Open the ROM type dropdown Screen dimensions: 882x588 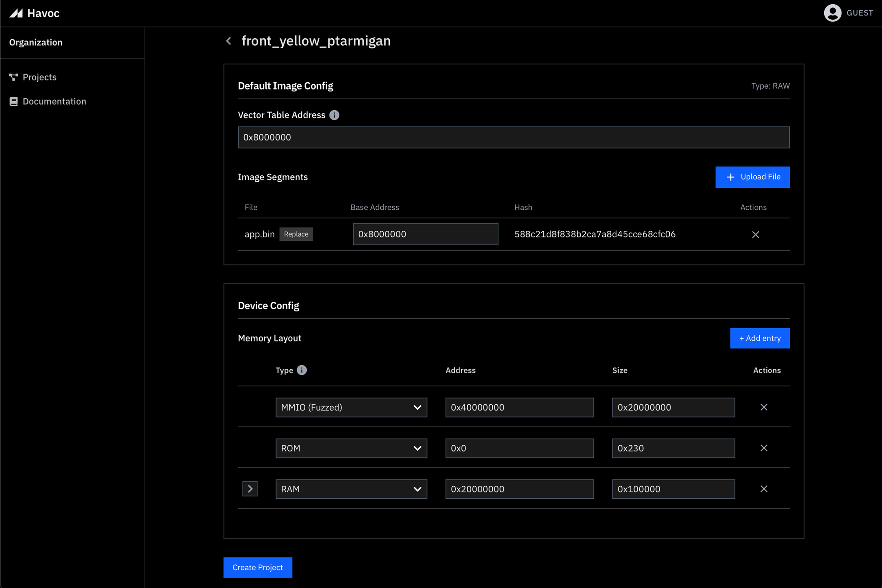pyautogui.click(x=351, y=448)
